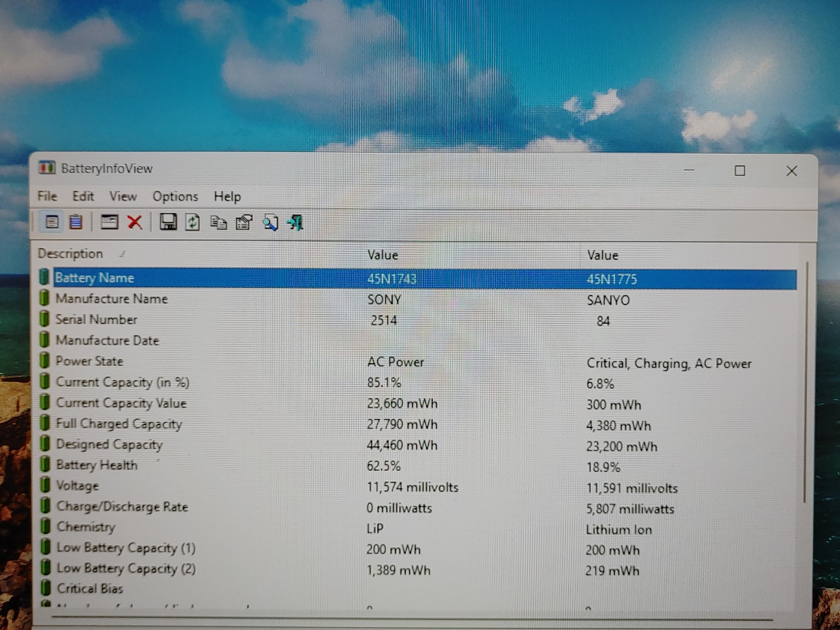Switch to General Information view mode
This screenshot has height=630, width=840.
[x=52, y=222]
